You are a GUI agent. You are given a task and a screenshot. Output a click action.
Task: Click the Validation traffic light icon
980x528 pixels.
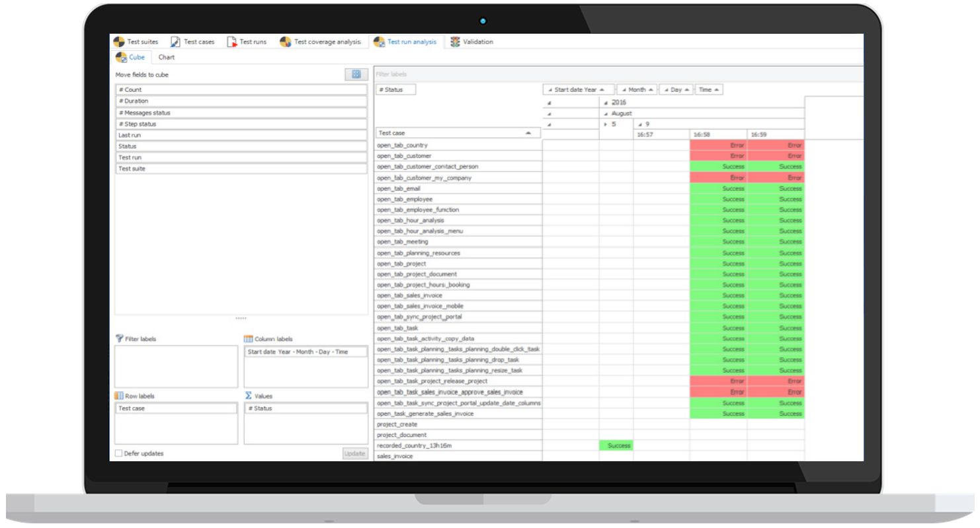click(x=456, y=42)
